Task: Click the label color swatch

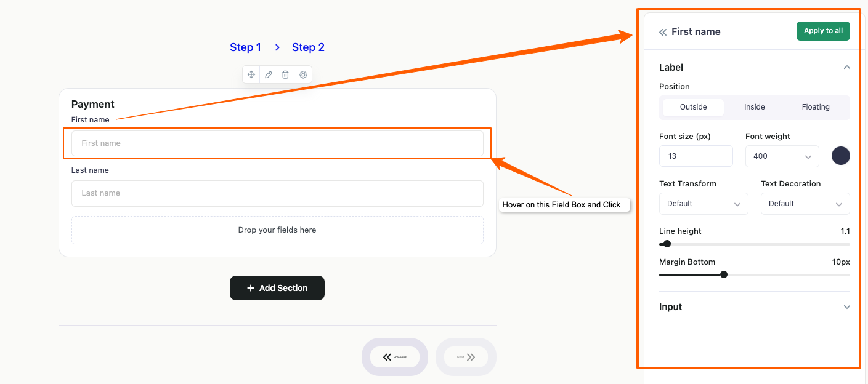Action: tap(840, 156)
